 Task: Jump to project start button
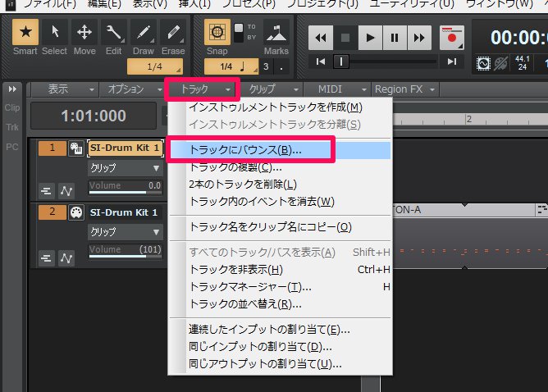(320, 62)
